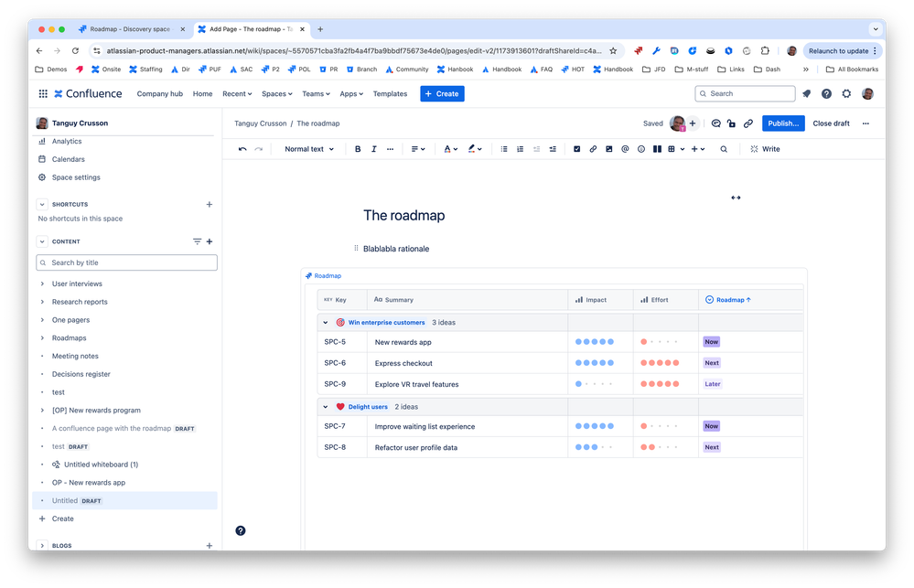
Task: Open the Roadmap link above the table
Action: pyautogui.click(x=324, y=275)
